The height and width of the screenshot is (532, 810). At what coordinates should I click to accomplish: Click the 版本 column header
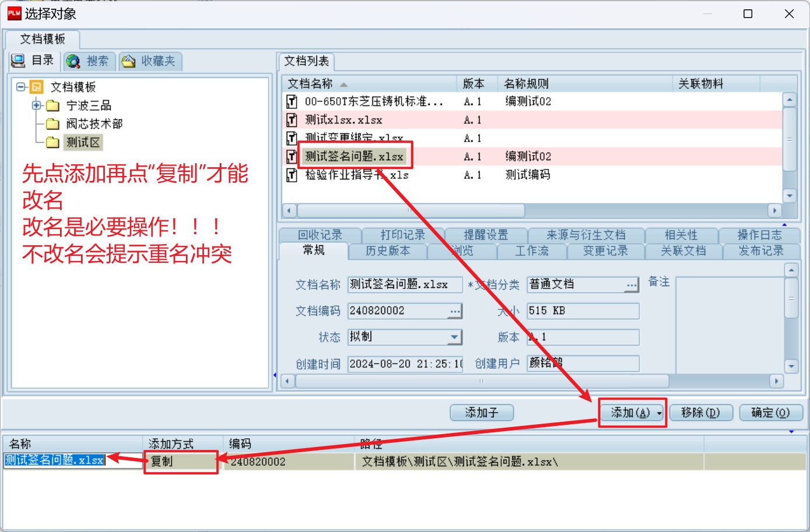tap(477, 83)
